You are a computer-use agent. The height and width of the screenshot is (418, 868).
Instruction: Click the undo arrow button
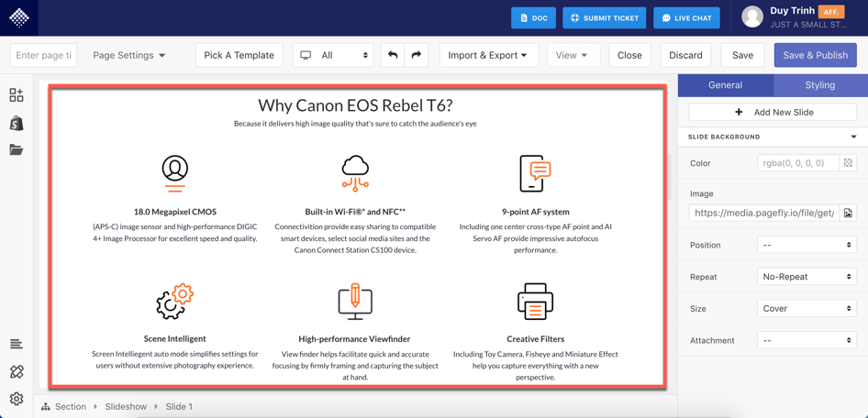pos(393,55)
